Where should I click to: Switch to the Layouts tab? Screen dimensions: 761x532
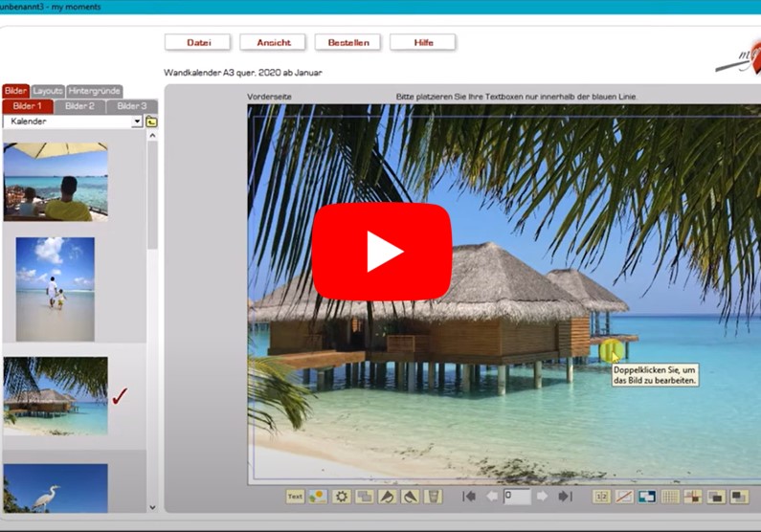point(47,91)
